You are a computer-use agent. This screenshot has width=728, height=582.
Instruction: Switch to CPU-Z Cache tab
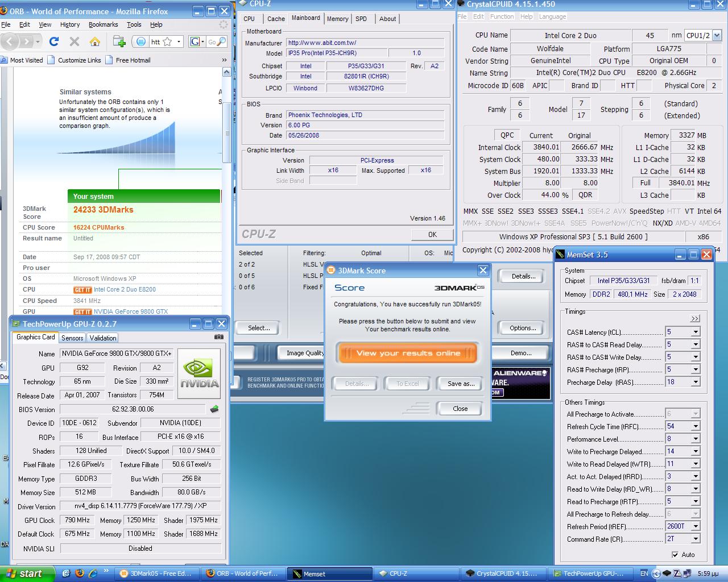point(276,19)
